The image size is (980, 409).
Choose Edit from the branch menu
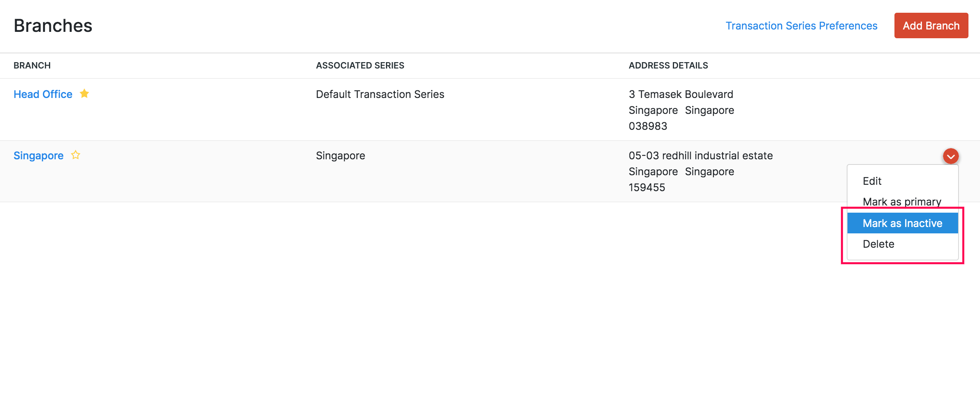click(x=872, y=181)
